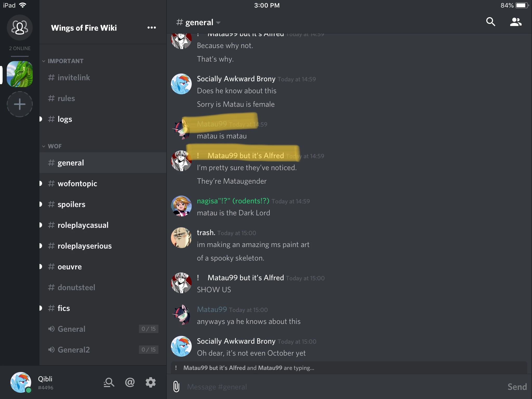Viewport: 532px width, 399px height.
Task: Send the message with Send button
Action: coord(517,387)
